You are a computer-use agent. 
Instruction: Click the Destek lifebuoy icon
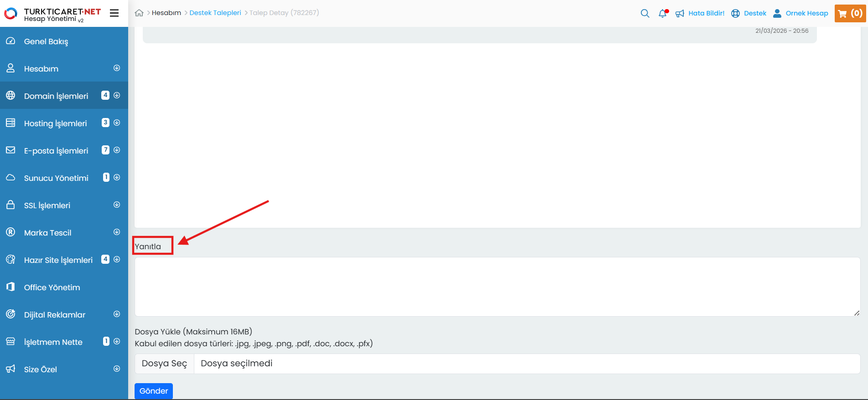[x=735, y=13]
